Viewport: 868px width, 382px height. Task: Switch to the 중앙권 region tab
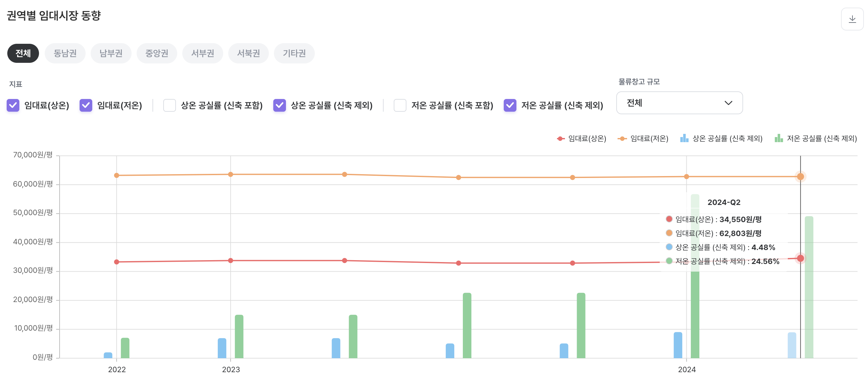click(x=157, y=53)
